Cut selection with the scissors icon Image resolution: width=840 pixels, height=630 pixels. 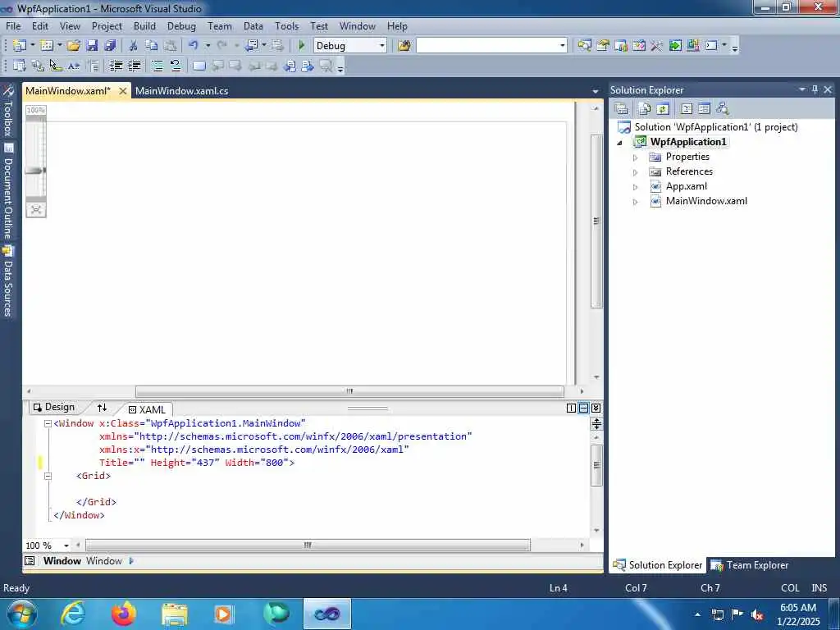(134, 46)
